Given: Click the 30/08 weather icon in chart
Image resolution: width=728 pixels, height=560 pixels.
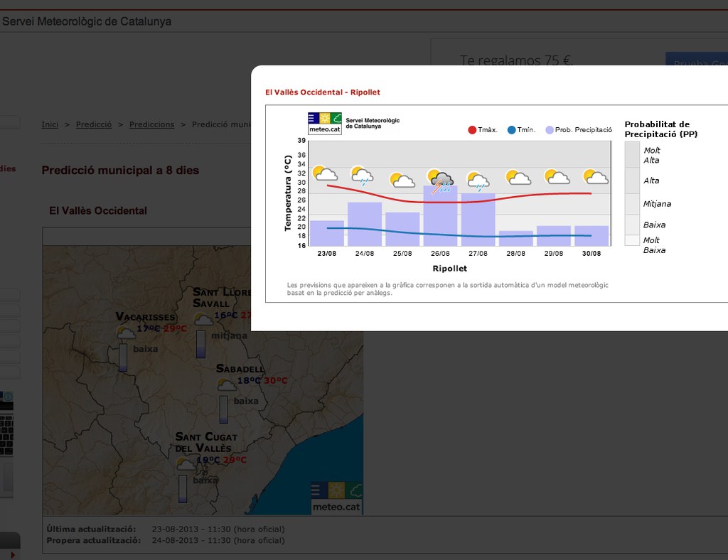Looking at the screenshot, I should point(595,176).
